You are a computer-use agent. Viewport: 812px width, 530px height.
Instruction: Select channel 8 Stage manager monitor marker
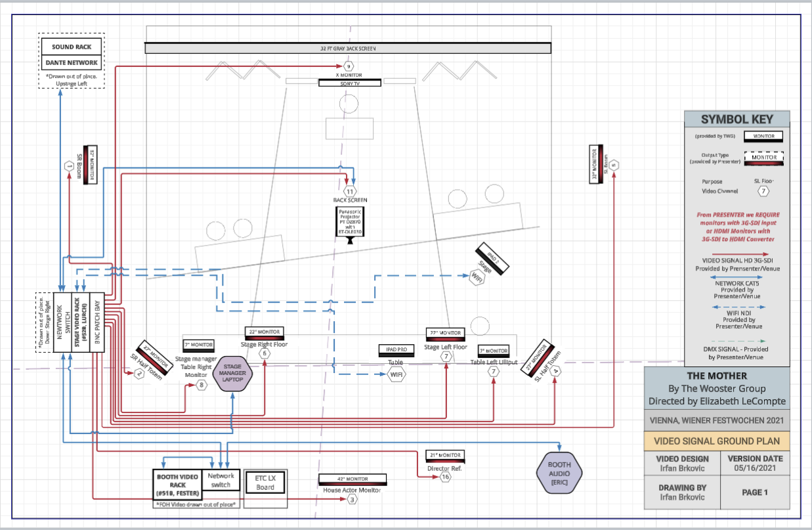click(202, 385)
